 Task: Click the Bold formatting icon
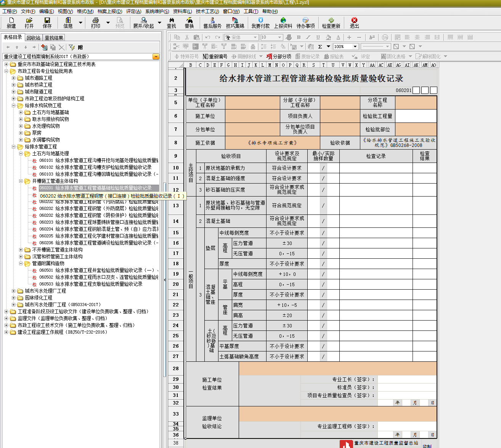point(299,37)
